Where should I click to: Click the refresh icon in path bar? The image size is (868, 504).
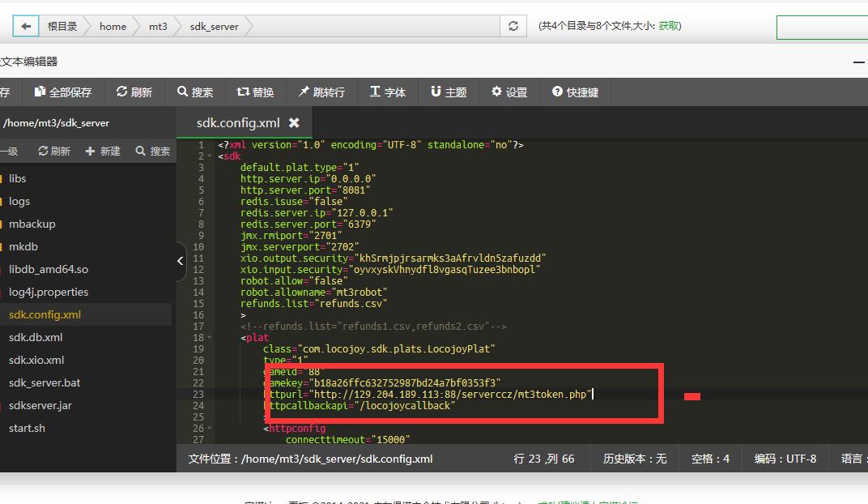513,26
